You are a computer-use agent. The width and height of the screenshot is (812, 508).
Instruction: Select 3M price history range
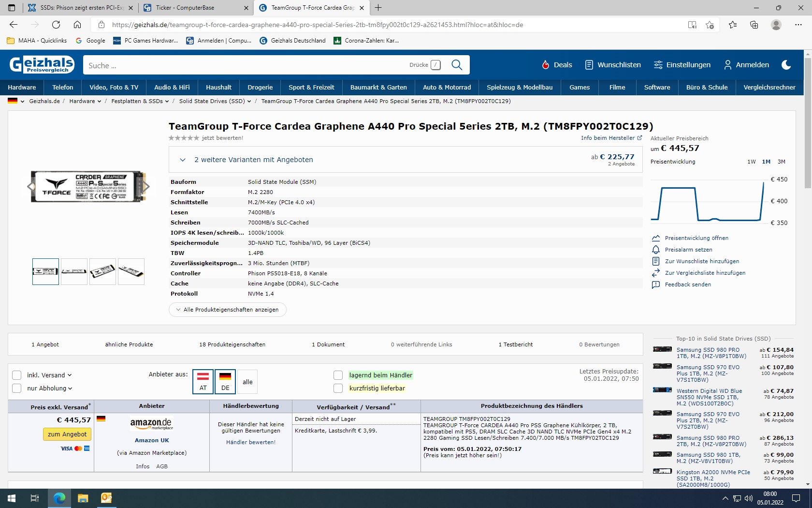pos(782,162)
